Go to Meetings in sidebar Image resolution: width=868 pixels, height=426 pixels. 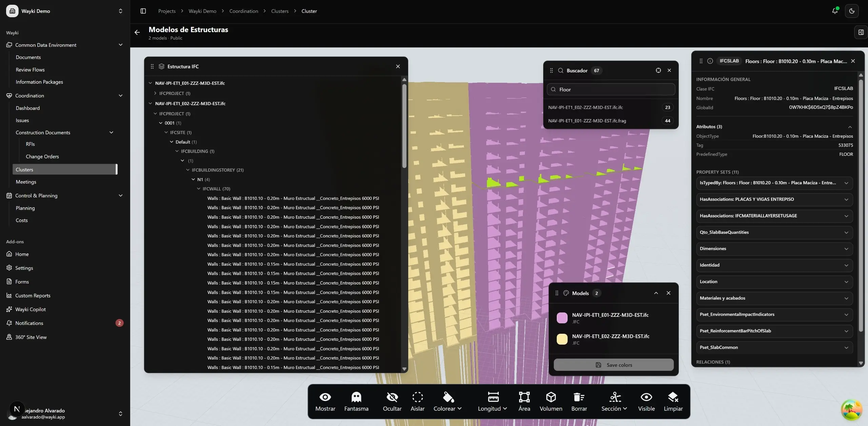tap(26, 182)
